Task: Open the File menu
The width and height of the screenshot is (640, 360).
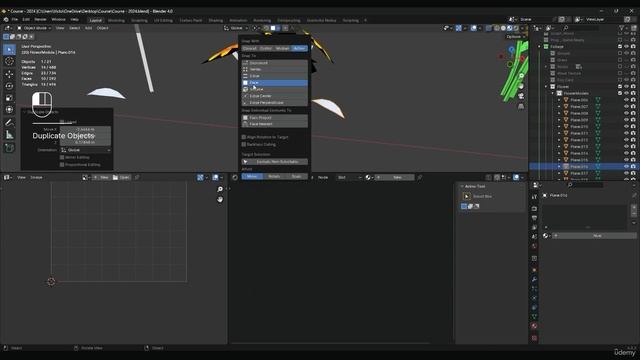Action: point(15,20)
